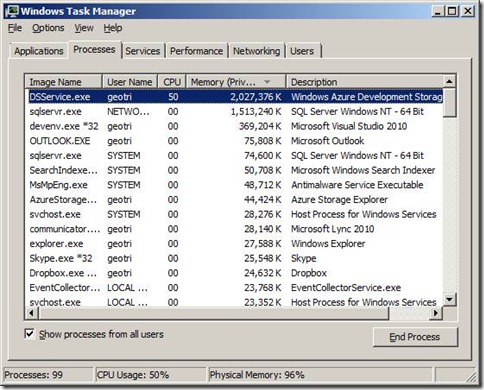Select the Dropbox.exe process row
Screen dimensions: 484x390
pos(234,273)
